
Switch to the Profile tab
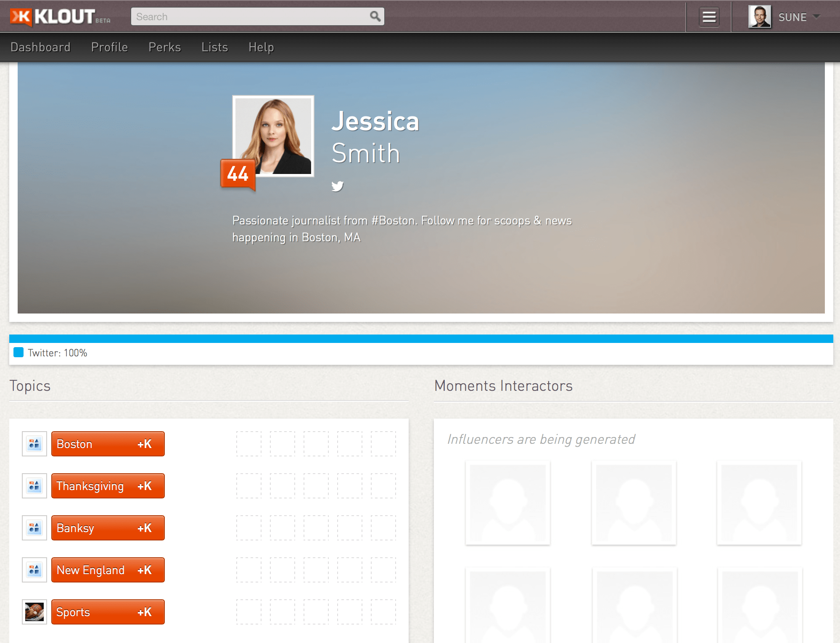109,47
